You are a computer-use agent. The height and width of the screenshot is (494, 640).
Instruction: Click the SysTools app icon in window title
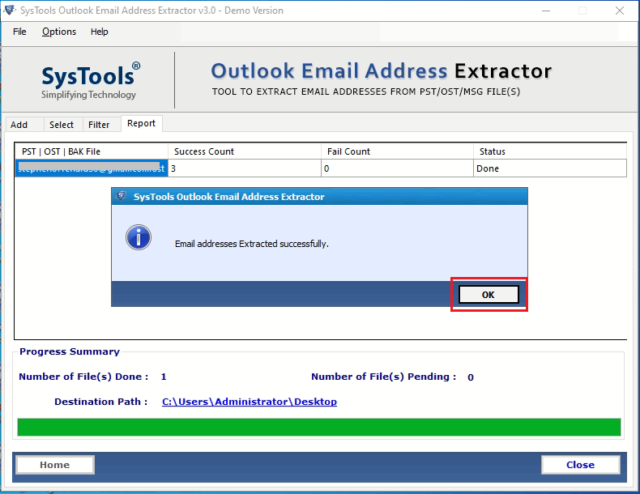click(x=9, y=10)
